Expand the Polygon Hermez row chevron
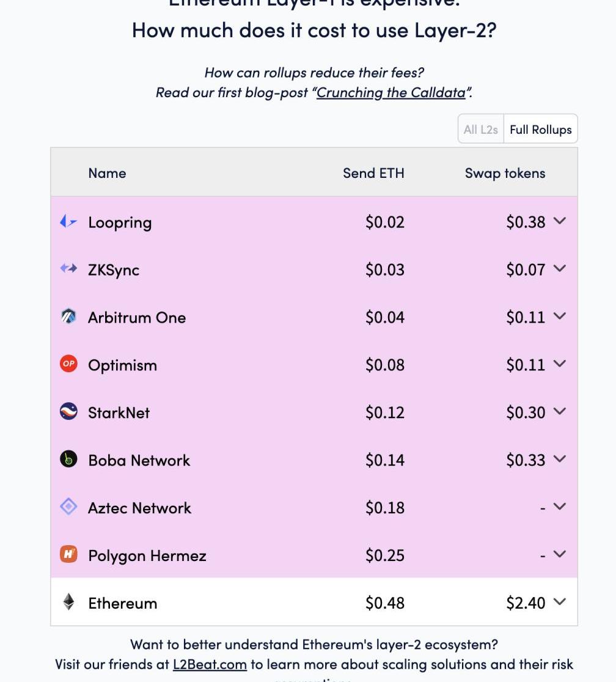This screenshot has width=616, height=682. click(x=559, y=555)
